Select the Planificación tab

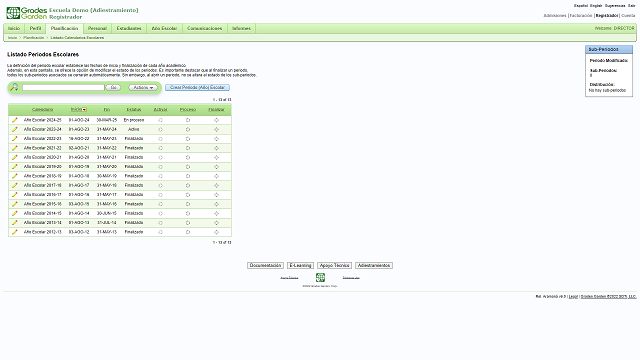64,28
